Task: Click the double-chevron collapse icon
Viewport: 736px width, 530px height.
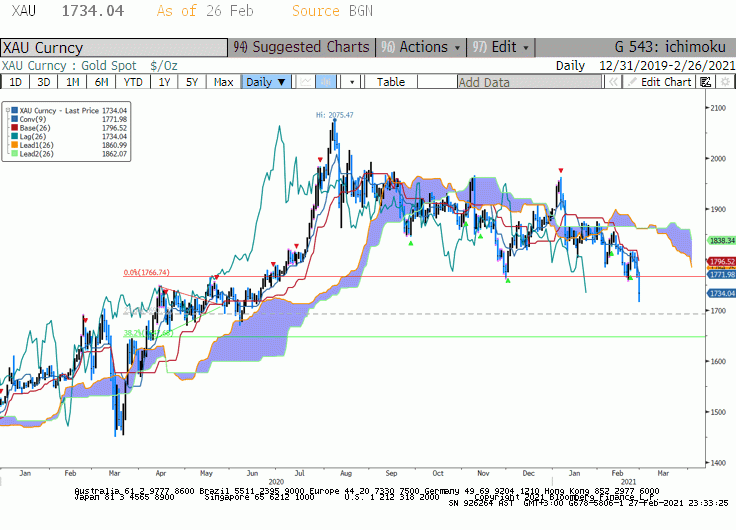Action: pyautogui.click(x=613, y=82)
